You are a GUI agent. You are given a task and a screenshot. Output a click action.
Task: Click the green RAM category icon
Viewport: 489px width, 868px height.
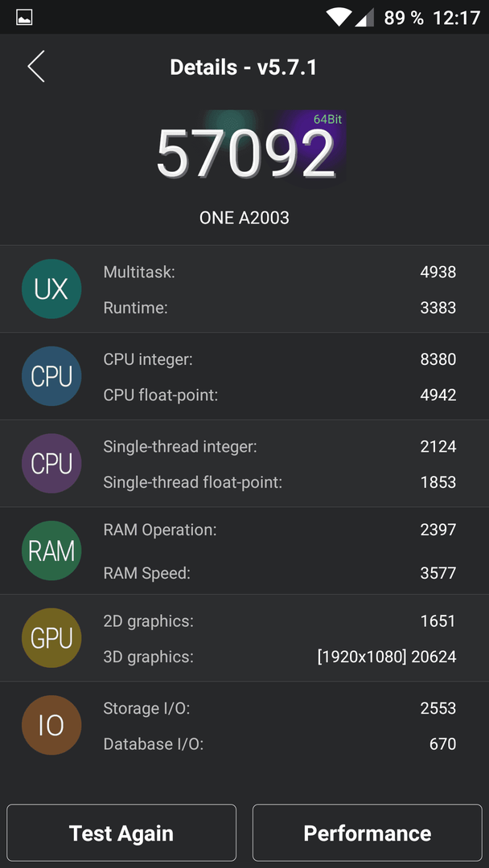pos(51,551)
